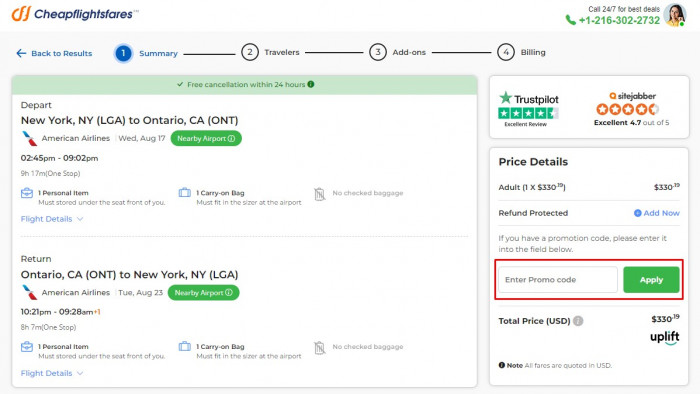Click personal item icon in Return section
The height and width of the screenshot is (394, 700).
tap(27, 347)
